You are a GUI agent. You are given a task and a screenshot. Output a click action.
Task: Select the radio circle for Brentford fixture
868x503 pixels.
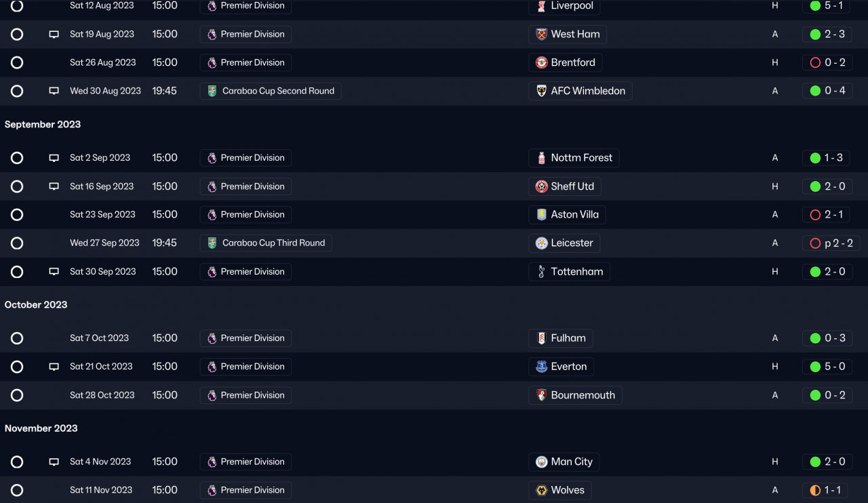point(17,63)
